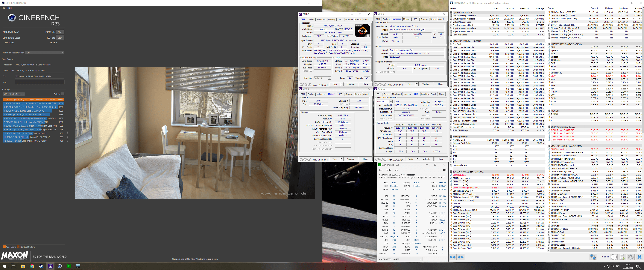Click the network icon in system tray
644x270 pixels.
coord(608,266)
